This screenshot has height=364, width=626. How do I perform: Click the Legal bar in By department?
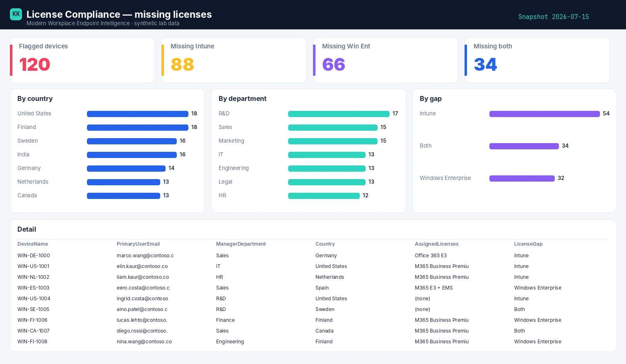327,182
